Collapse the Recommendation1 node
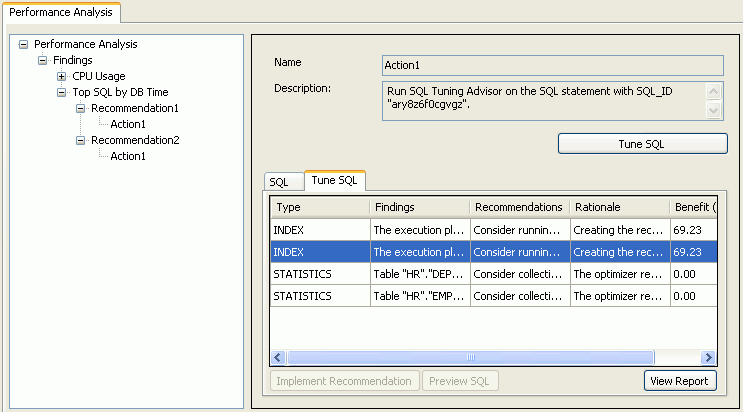743x412 pixels. [x=81, y=109]
